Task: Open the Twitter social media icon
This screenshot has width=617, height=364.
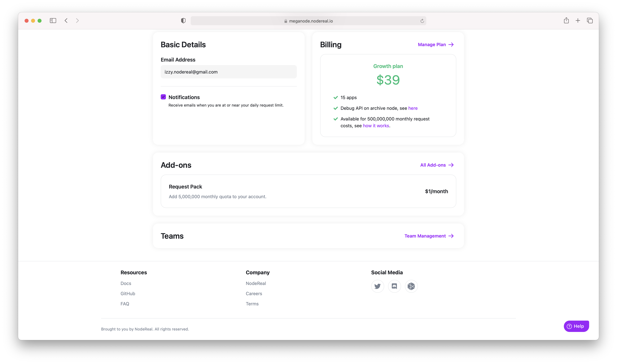Action: (378, 286)
